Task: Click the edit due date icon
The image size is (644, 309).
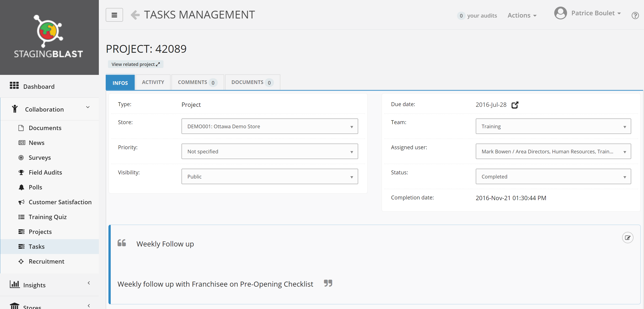Action: (x=515, y=105)
